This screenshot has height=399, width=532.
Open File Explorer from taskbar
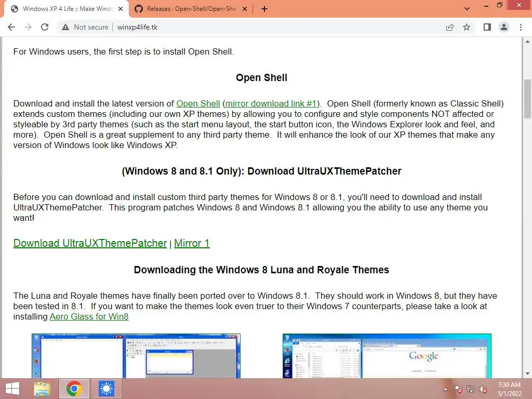tap(42, 389)
